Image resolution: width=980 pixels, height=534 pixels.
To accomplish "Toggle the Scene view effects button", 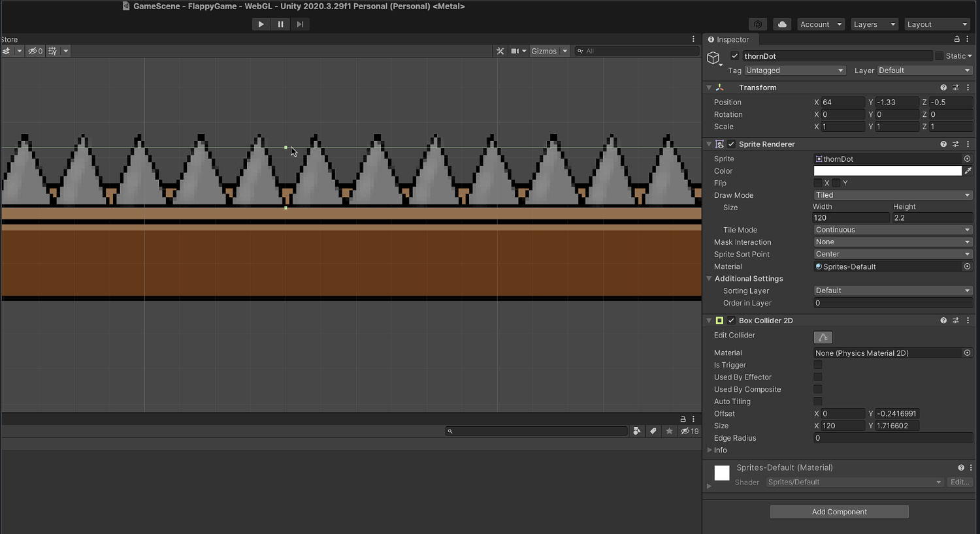I will [7, 51].
